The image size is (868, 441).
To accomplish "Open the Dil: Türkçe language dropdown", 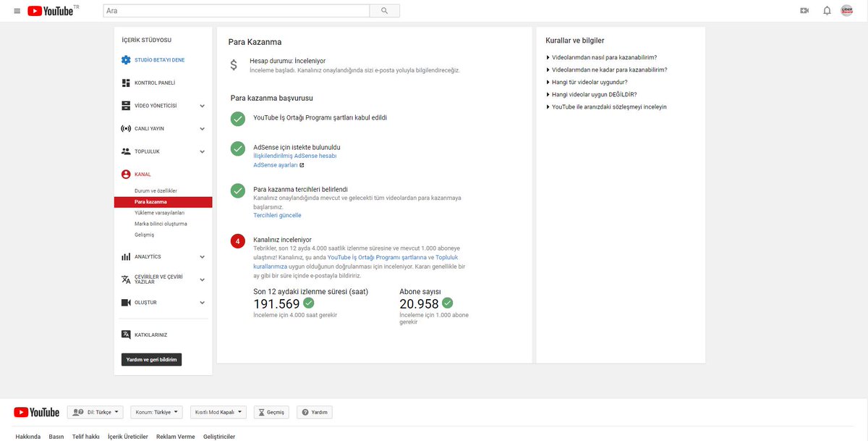I will click(x=95, y=412).
